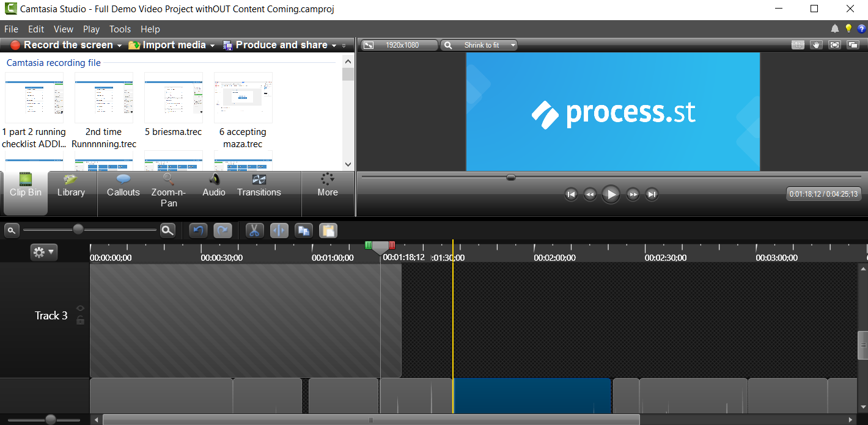Viewport: 868px width, 425px height.
Task: Open the Tools menu
Action: click(120, 29)
